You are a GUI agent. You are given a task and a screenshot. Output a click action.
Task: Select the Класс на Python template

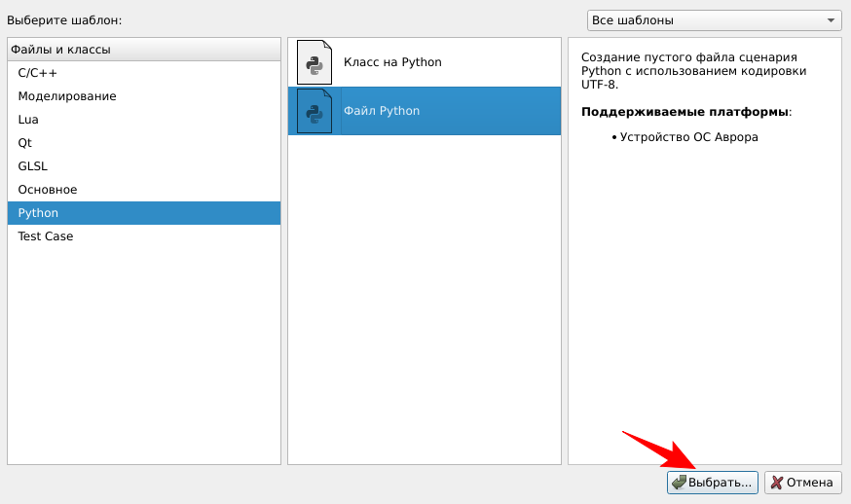[x=392, y=62]
